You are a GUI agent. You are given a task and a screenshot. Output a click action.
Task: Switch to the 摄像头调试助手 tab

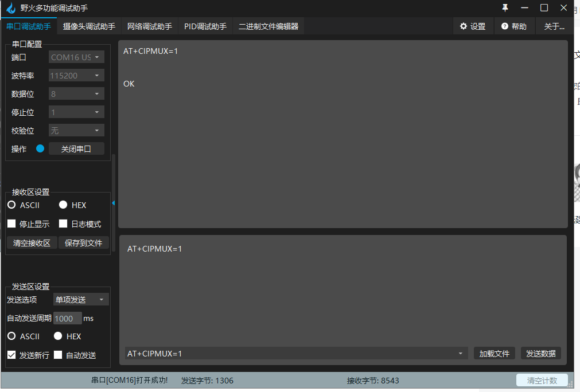(x=89, y=26)
